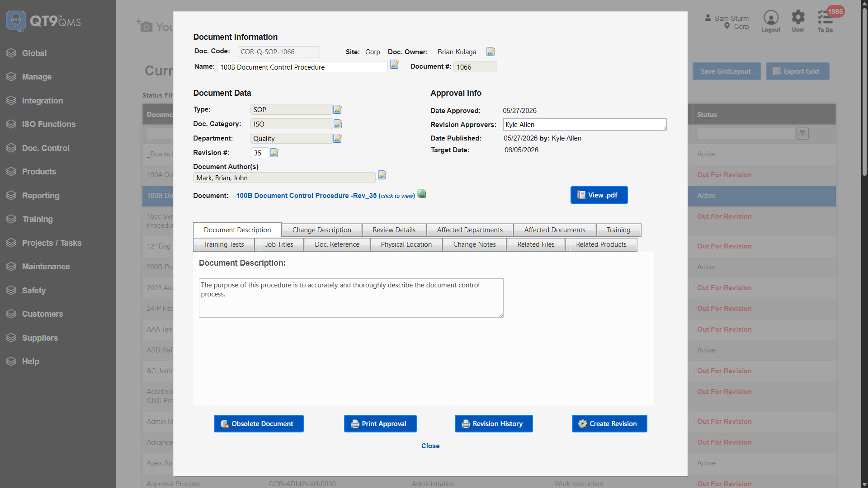Edit the Department Quality icon

[337, 138]
